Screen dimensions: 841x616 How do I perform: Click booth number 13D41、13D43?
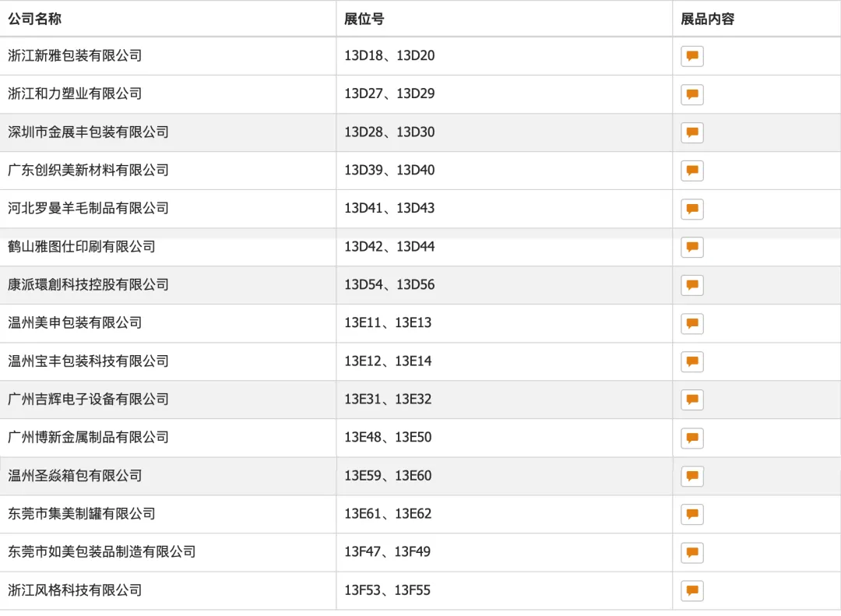pyautogui.click(x=389, y=208)
